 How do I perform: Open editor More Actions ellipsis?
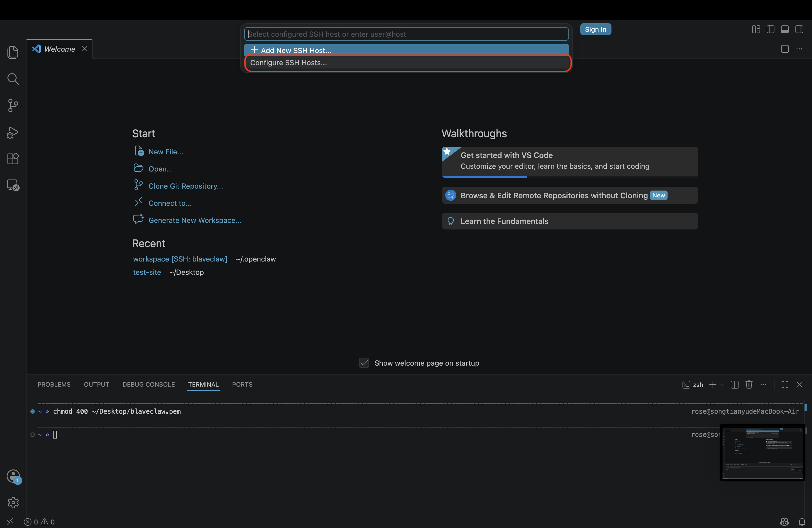[799, 49]
